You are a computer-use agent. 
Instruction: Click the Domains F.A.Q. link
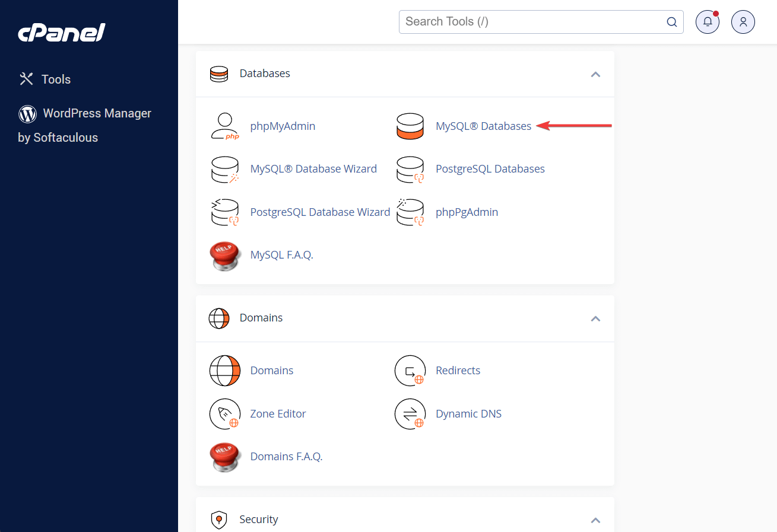pyautogui.click(x=287, y=456)
